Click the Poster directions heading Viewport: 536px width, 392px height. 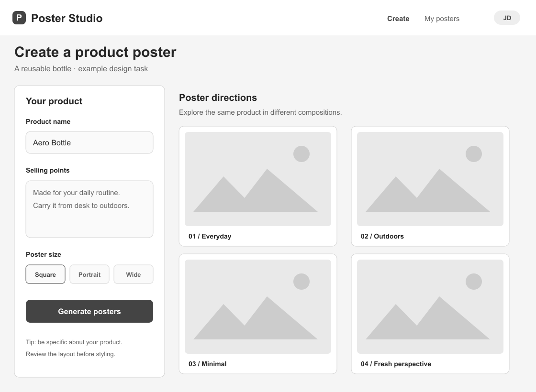[x=218, y=98]
